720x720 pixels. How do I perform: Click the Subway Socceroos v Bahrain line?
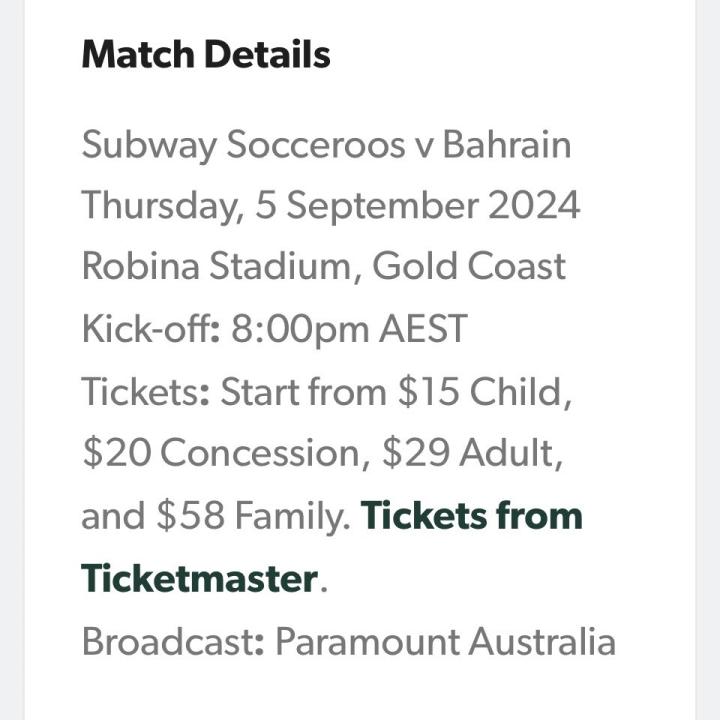click(326, 145)
